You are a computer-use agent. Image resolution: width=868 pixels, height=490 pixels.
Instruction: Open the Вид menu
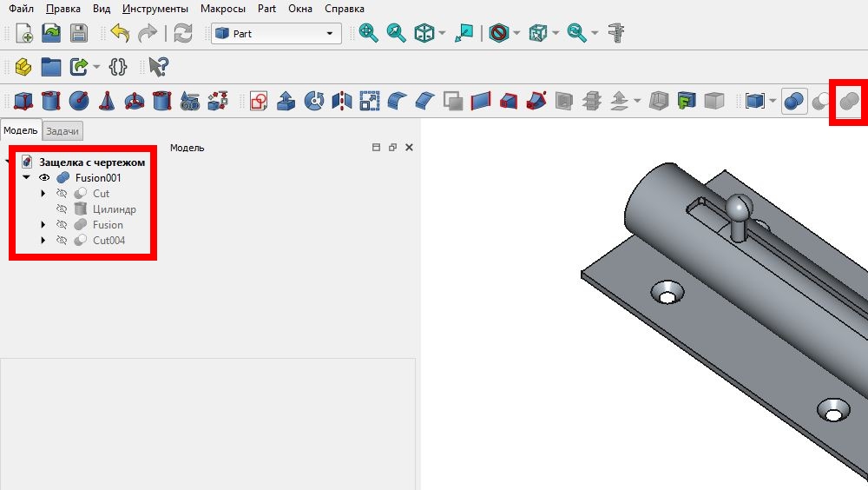click(x=102, y=9)
